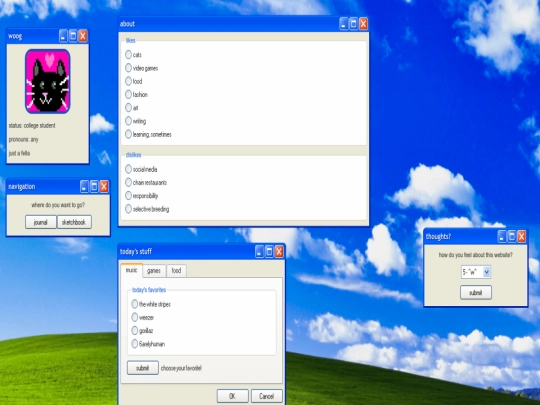This screenshot has width=540, height=405.
Task: Close the navigation window
Action: 104,186
